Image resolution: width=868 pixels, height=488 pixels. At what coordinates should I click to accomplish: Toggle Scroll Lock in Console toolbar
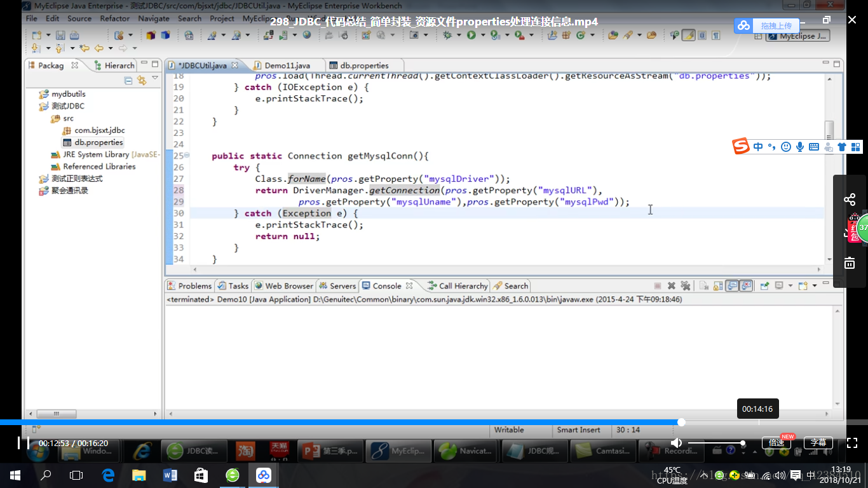pyautogui.click(x=718, y=286)
